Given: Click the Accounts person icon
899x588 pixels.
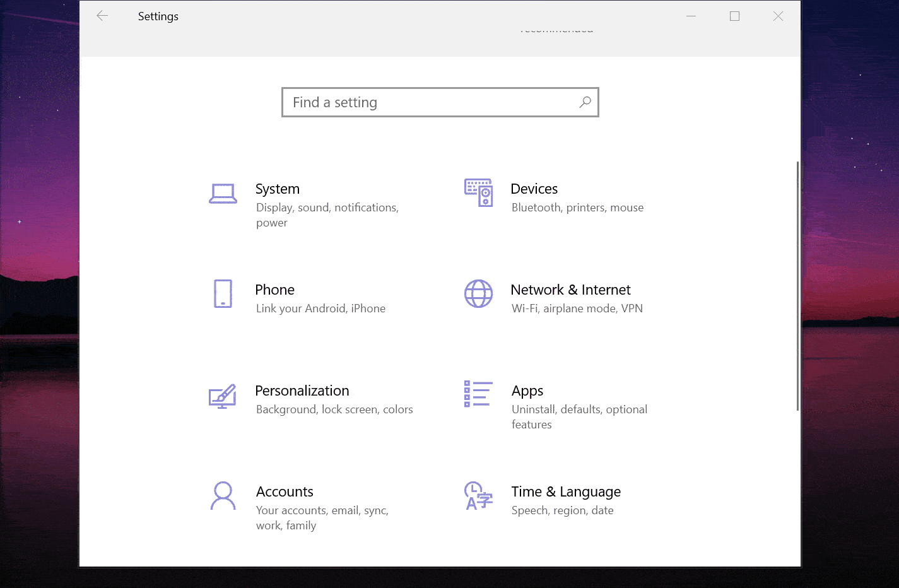Looking at the screenshot, I should click(223, 496).
